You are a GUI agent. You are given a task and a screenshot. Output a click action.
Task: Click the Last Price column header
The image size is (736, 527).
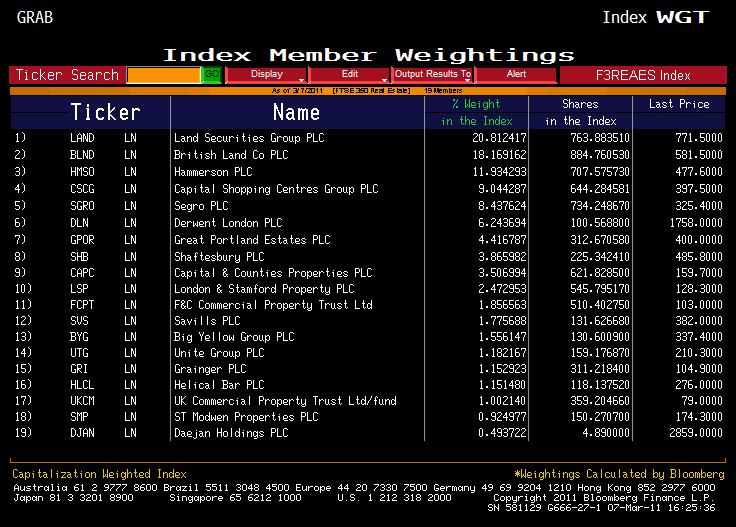point(679,104)
